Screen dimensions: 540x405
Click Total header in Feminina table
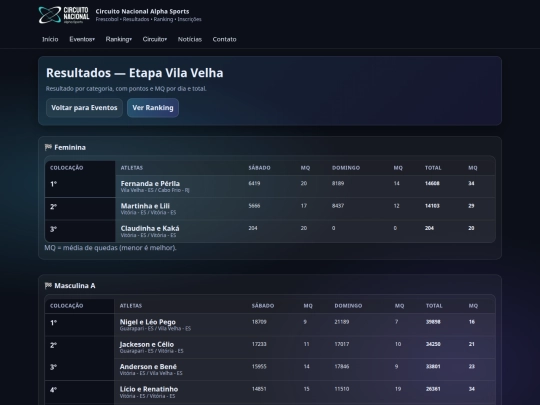coord(433,168)
